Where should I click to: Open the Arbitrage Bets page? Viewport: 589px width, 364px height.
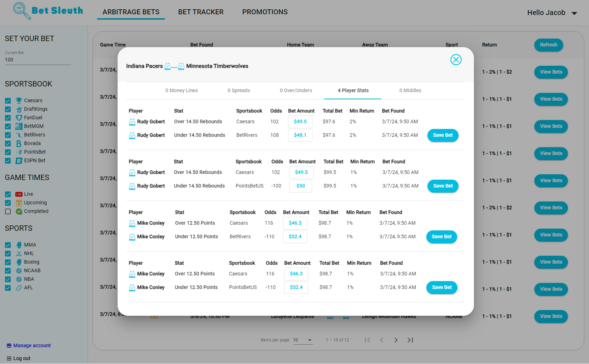[131, 12]
